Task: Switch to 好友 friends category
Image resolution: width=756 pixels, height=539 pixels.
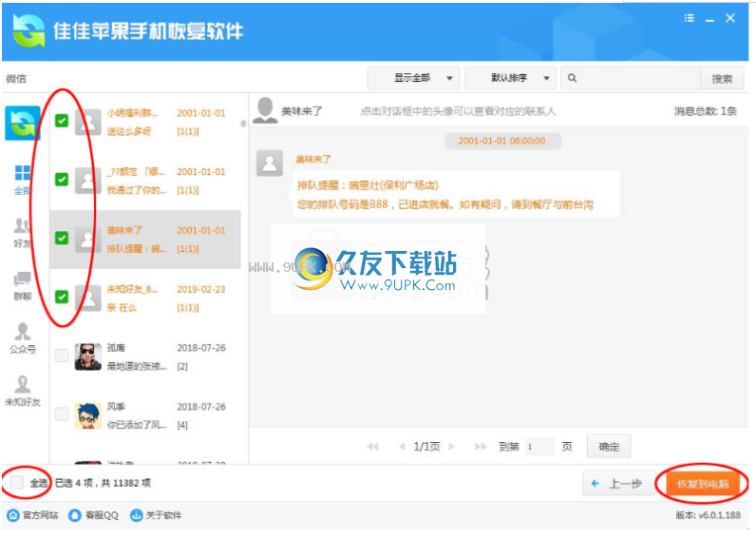Action: click(x=22, y=233)
